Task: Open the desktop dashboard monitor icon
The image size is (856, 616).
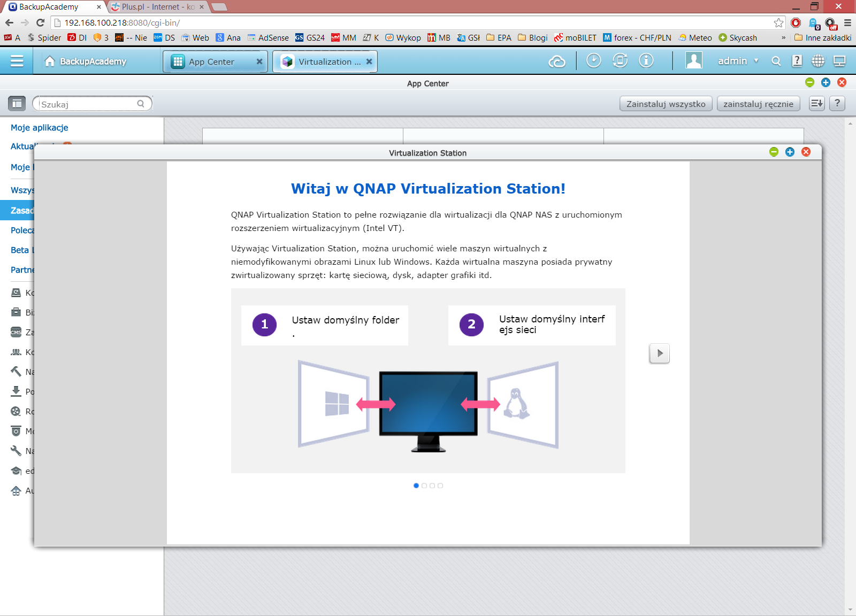Action: (x=839, y=61)
